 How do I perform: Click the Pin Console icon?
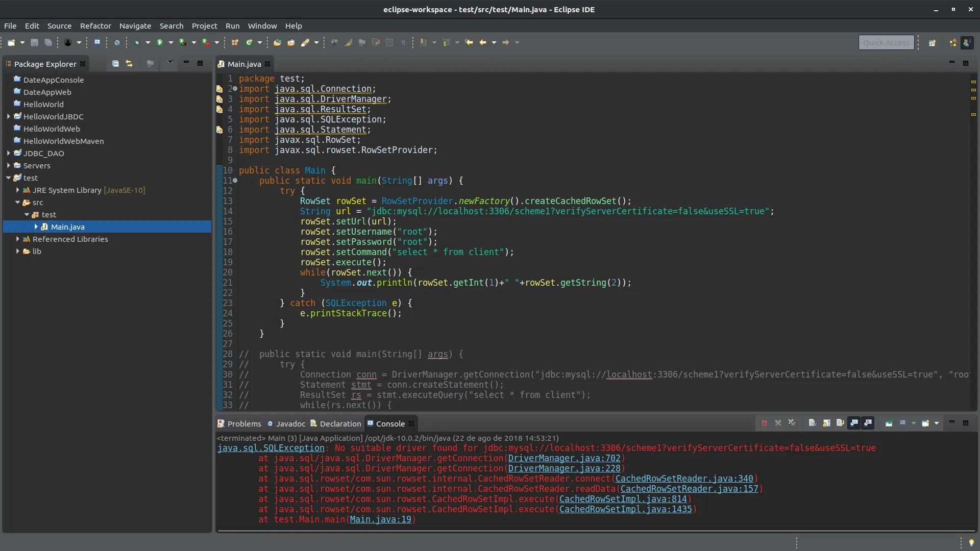coord(889,423)
